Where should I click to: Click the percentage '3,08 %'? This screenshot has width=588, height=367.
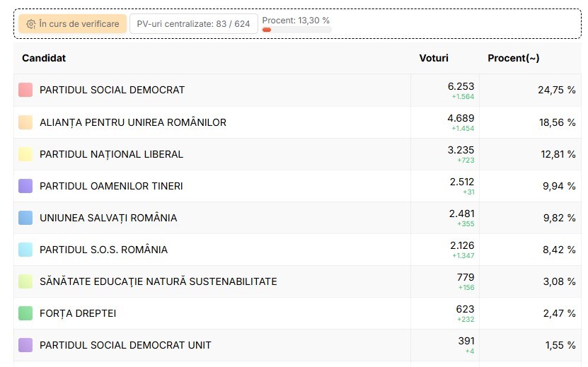[560, 282]
